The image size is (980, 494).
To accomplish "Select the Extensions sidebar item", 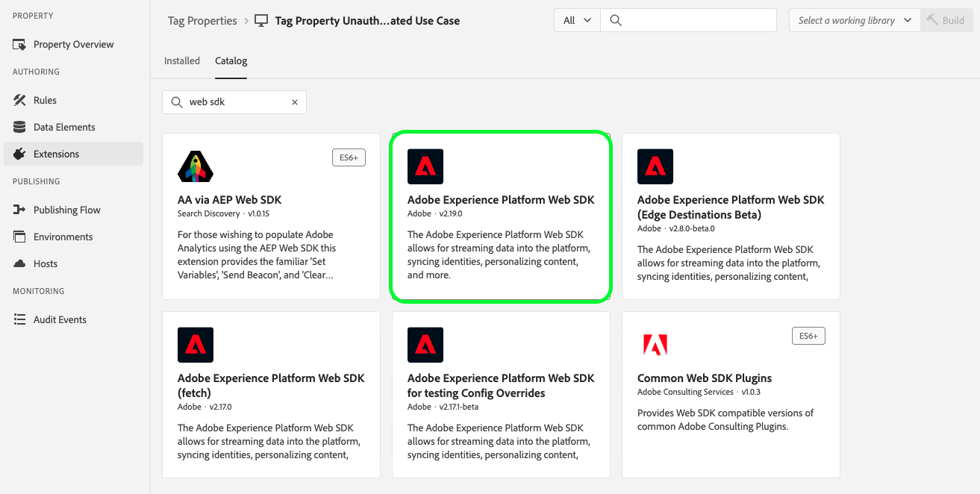I will 56,154.
